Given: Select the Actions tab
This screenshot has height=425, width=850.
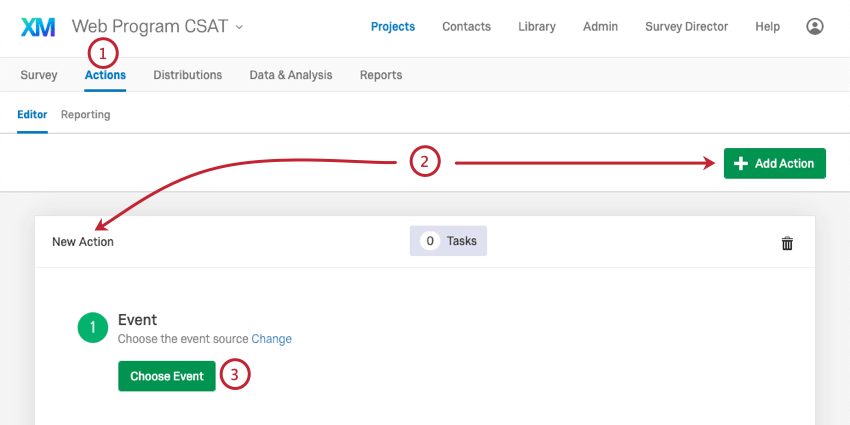Looking at the screenshot, I should [105, 75].
